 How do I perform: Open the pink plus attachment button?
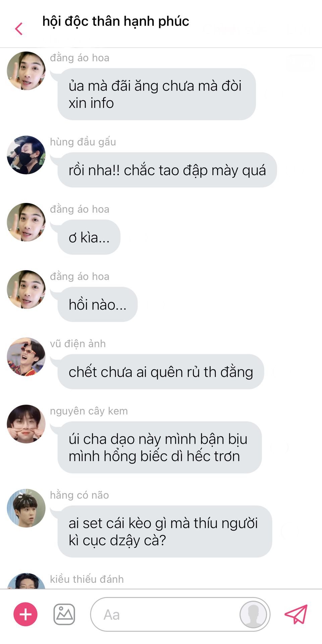click(x=25, y=614)
